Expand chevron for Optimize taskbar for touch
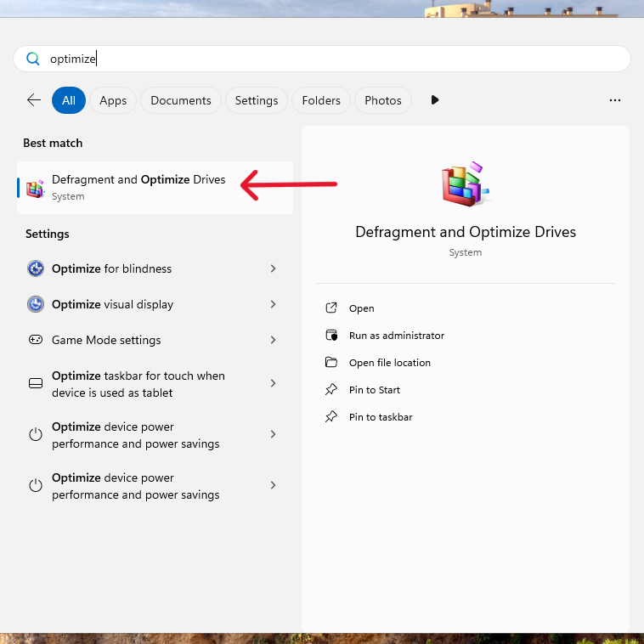644x644 pixels. pyautogui.click(x=273, y=384)
